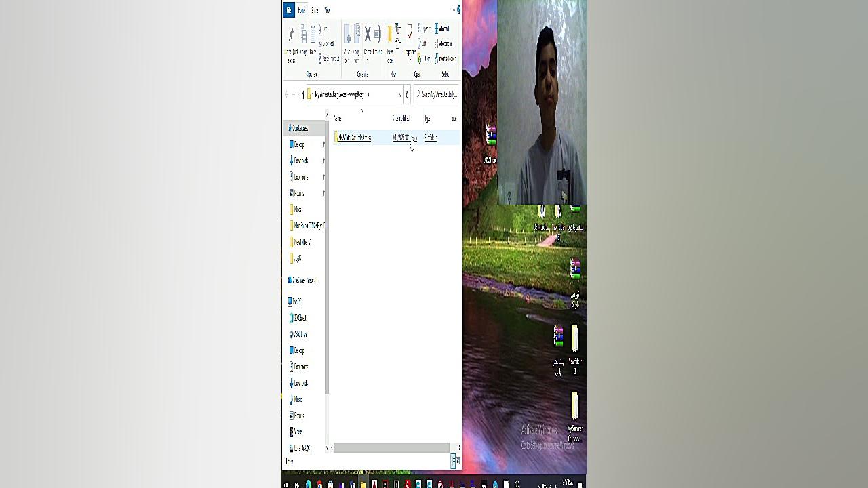Open the Open button's dropdown in ribbon
Viewport: 868px width, 488px height.
[430, 29]
